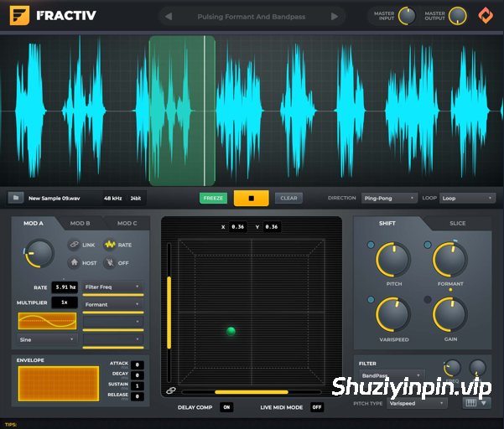Open the fourth empty mod destination dropdown
This screenshot has width=504, height=429.
point(113,339)
